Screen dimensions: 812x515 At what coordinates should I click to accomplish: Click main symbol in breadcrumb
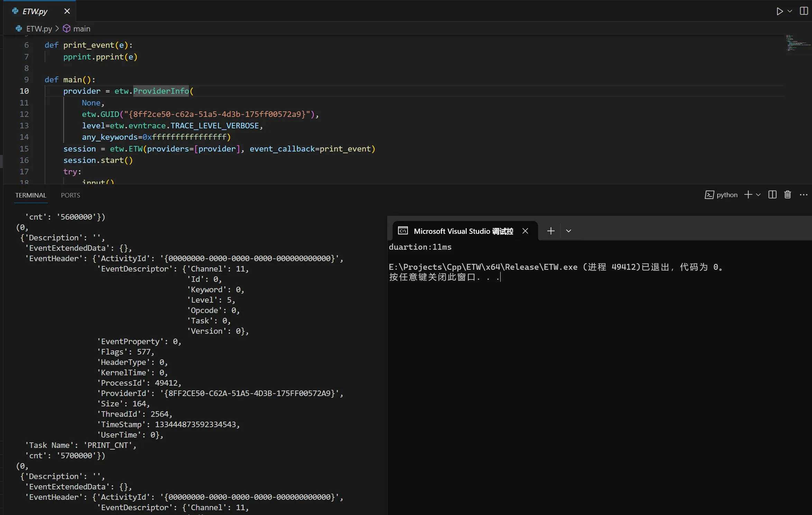[81, 29]
